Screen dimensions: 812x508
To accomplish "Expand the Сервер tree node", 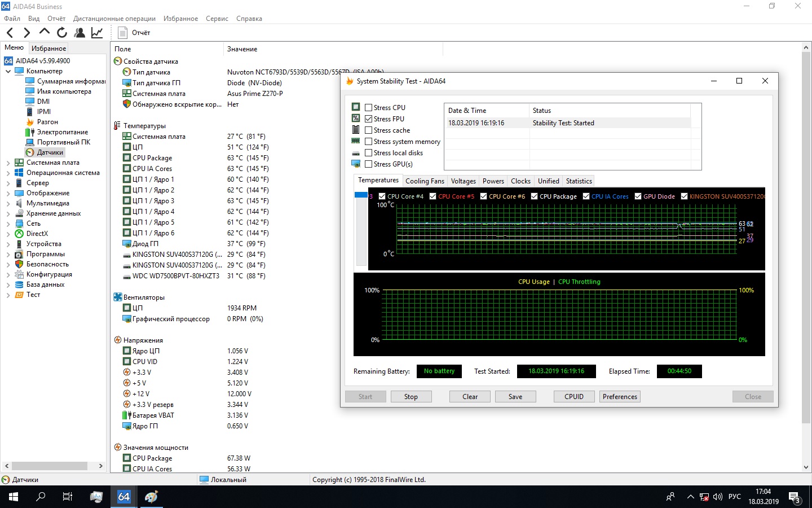I will point(8,183).
